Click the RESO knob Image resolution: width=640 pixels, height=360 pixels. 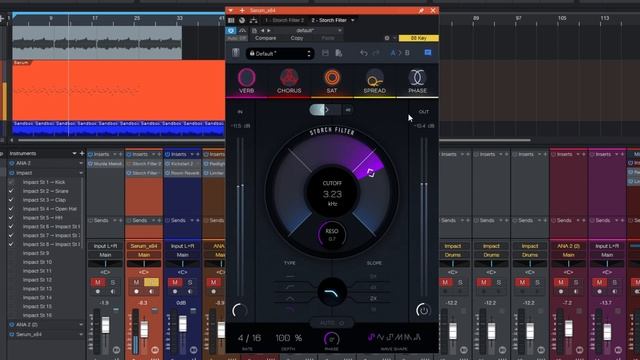pos(332,235)
